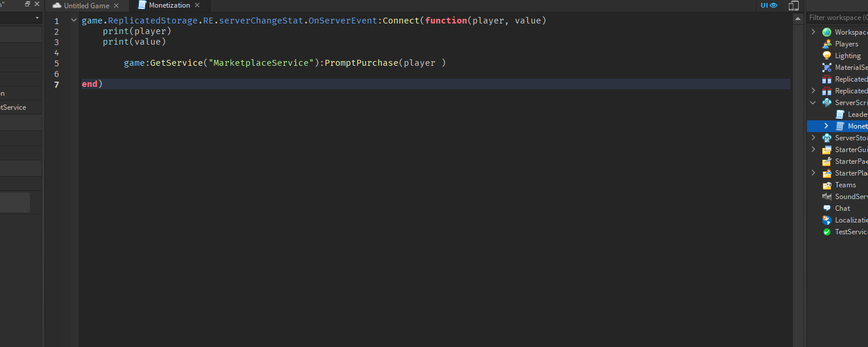Image resolution: width=868 pixels, height=347 pixels.
Task: Select the Workspace globe icon
Action: pyautogui.click(x=827, y=32)
